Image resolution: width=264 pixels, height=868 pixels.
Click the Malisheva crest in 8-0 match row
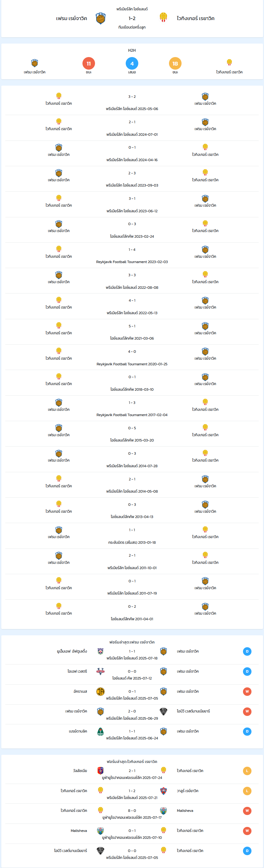click(163, 811)
